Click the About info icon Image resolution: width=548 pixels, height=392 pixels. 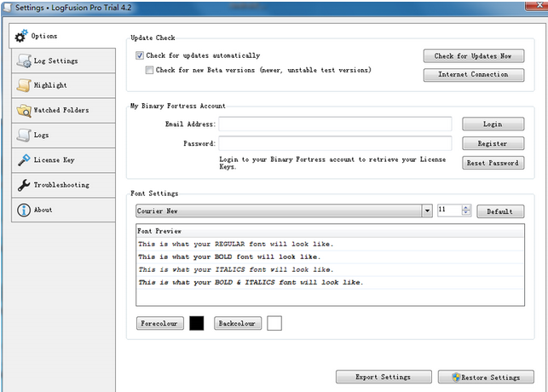[x=24, y=210]
